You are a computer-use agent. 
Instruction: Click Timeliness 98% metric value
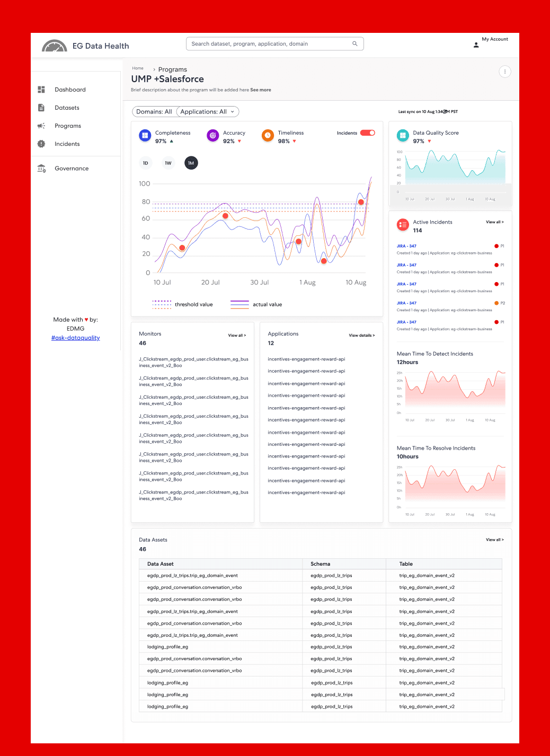click(x=283, y=142)
